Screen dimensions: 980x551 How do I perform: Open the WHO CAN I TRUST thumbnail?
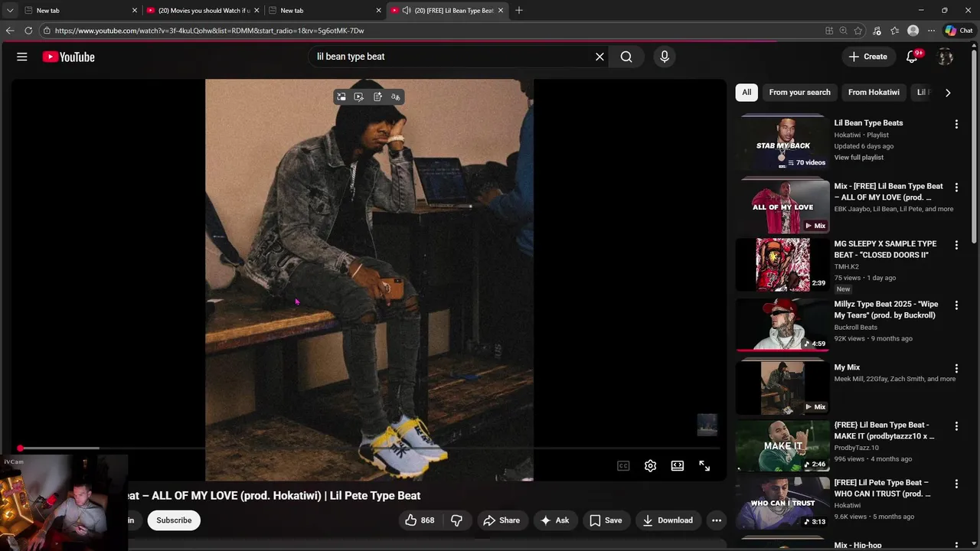click(x=782, y=504)
